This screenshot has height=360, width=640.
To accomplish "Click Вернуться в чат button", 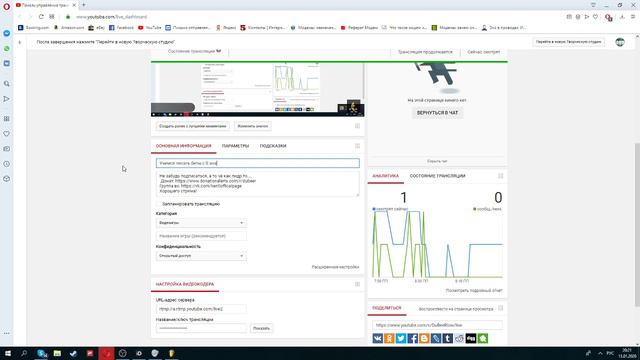I will (x=437, y=113).
